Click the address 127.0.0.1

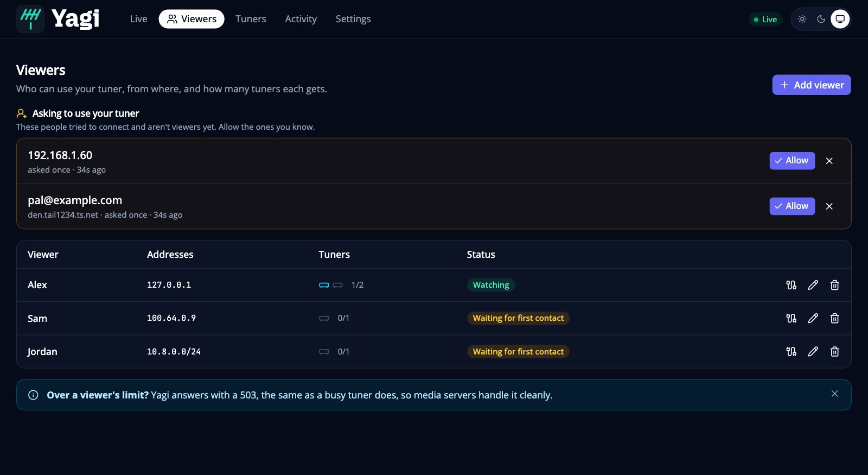pyautogui.click(x=169, y=285)
